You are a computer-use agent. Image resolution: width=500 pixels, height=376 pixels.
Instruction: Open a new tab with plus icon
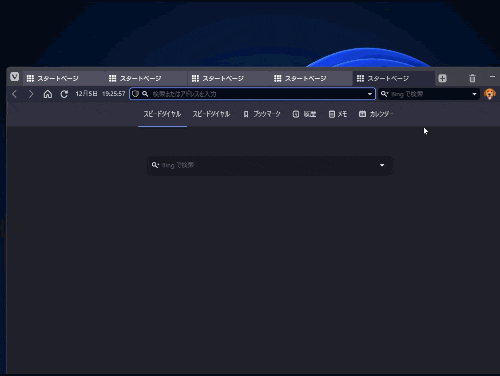pos(442,78)
